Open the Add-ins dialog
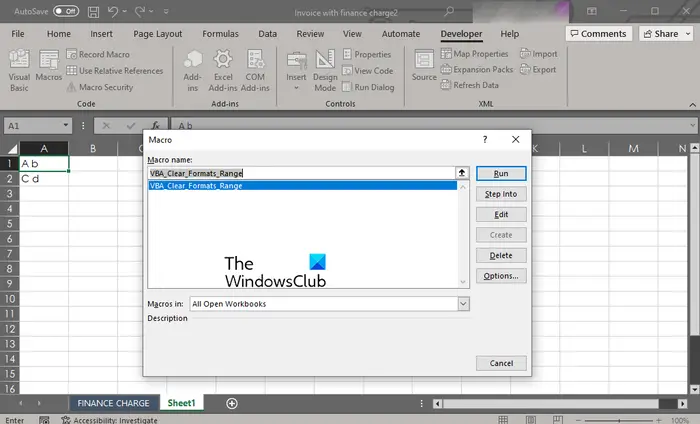Viewport: 700px width, 424px height. (x=192, y=71)
